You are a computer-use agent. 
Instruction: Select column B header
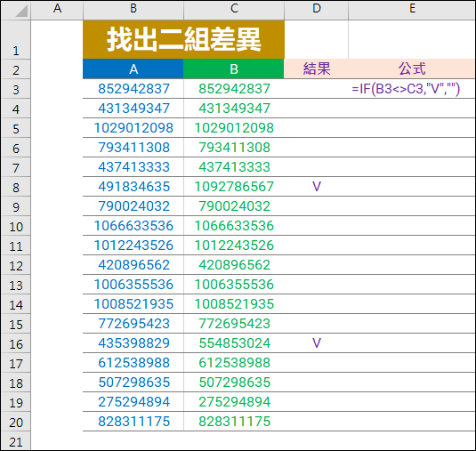click(133, 9)
